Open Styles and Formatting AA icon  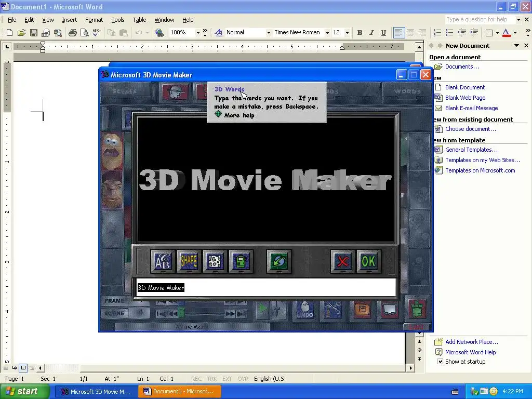[x=219, y=33]
